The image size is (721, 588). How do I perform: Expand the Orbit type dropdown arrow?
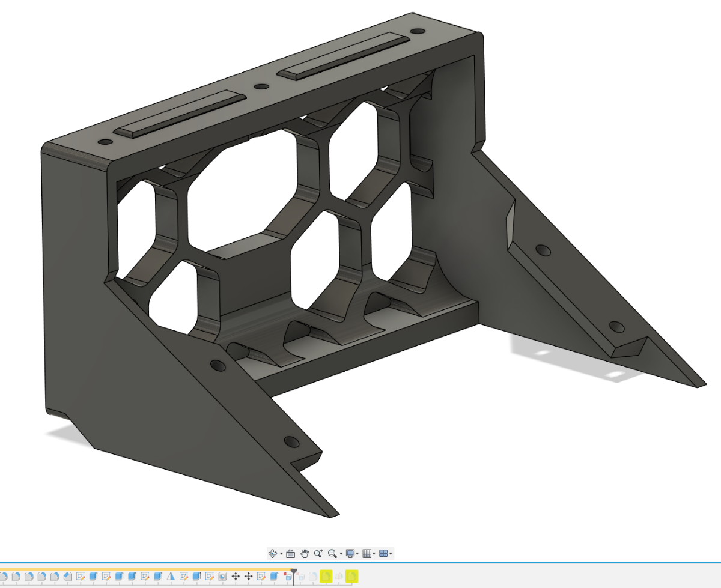(281, 554)
